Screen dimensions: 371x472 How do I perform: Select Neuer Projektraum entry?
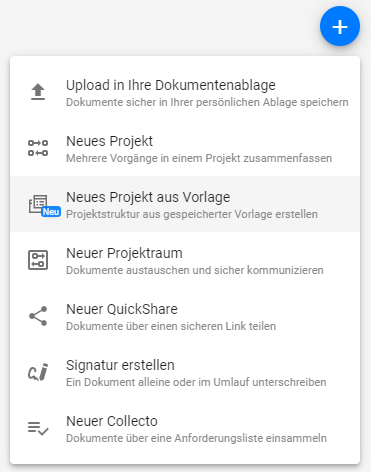(185, 260)
